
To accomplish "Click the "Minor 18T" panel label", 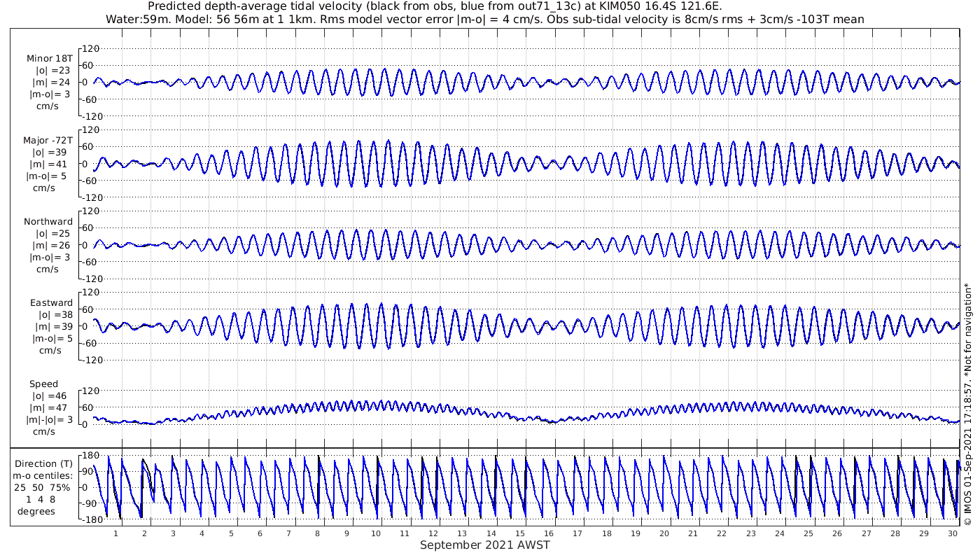I will tap(50, 59).
